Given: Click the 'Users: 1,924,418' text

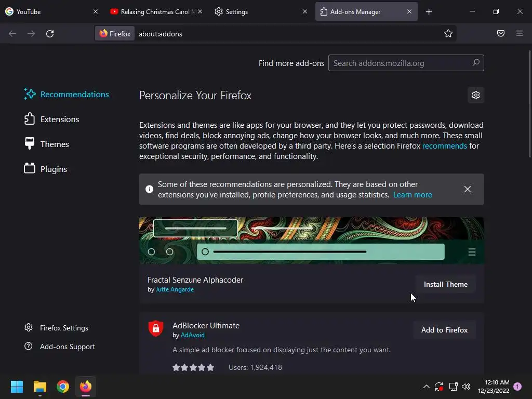Looking at the screenshot, I should point(255,367).
